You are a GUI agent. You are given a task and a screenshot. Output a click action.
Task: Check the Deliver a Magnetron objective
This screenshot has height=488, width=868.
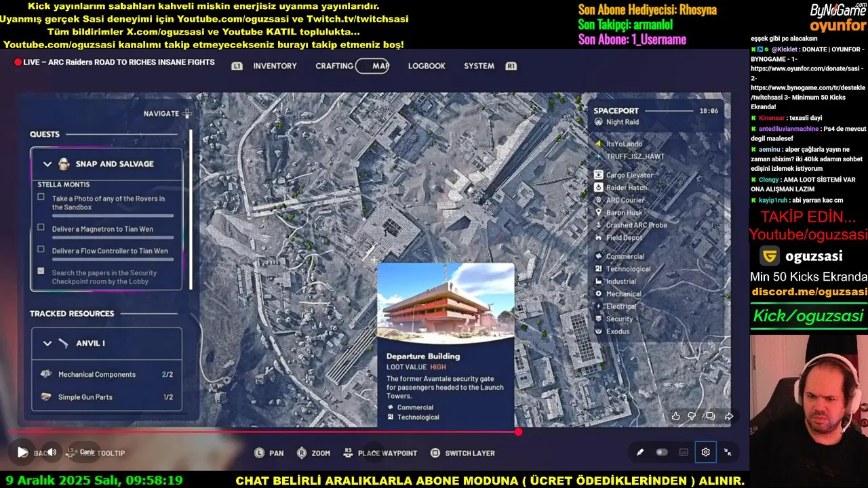41,228
